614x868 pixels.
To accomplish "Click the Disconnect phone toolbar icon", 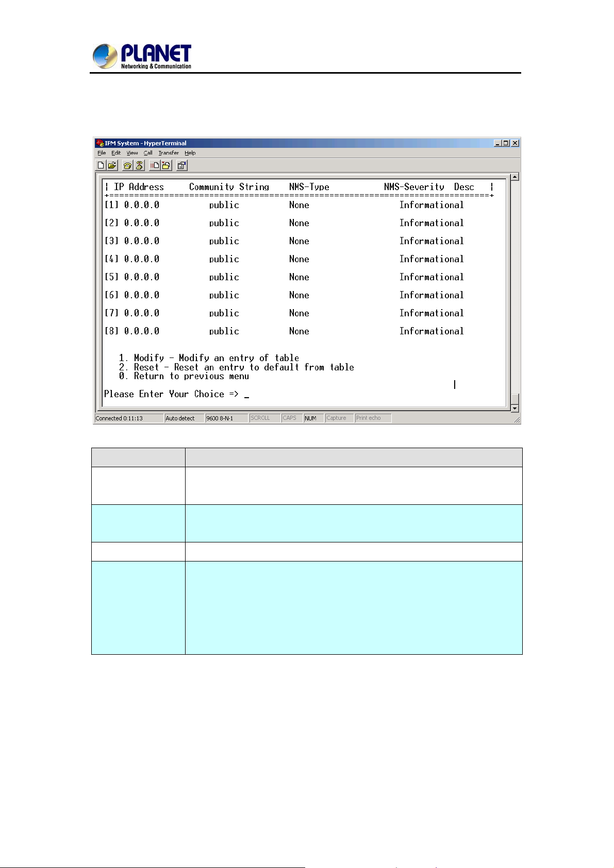I will pyautogui.click(x=139, y=165).
